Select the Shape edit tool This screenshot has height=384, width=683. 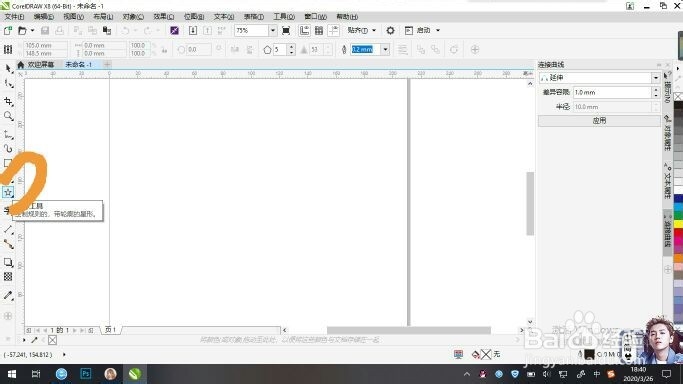(8, 84)
